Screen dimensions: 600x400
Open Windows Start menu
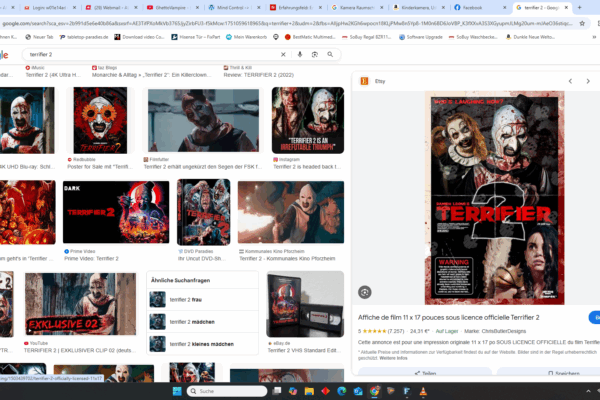[x=177, y=391]
